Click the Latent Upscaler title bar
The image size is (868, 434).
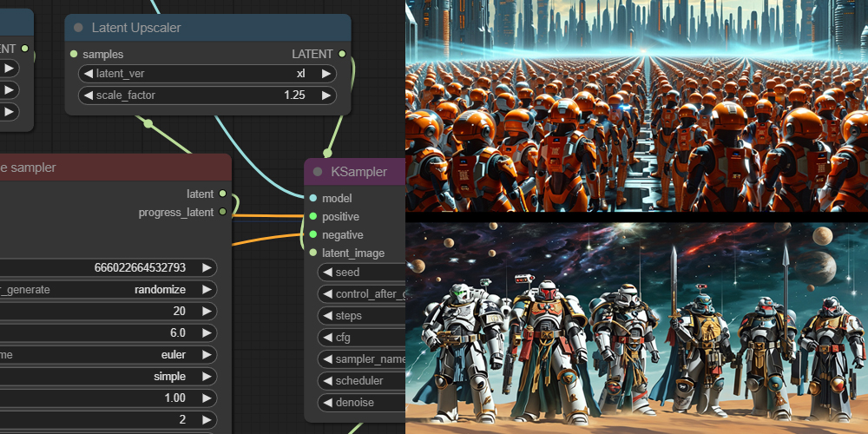(x=207, y=28)
